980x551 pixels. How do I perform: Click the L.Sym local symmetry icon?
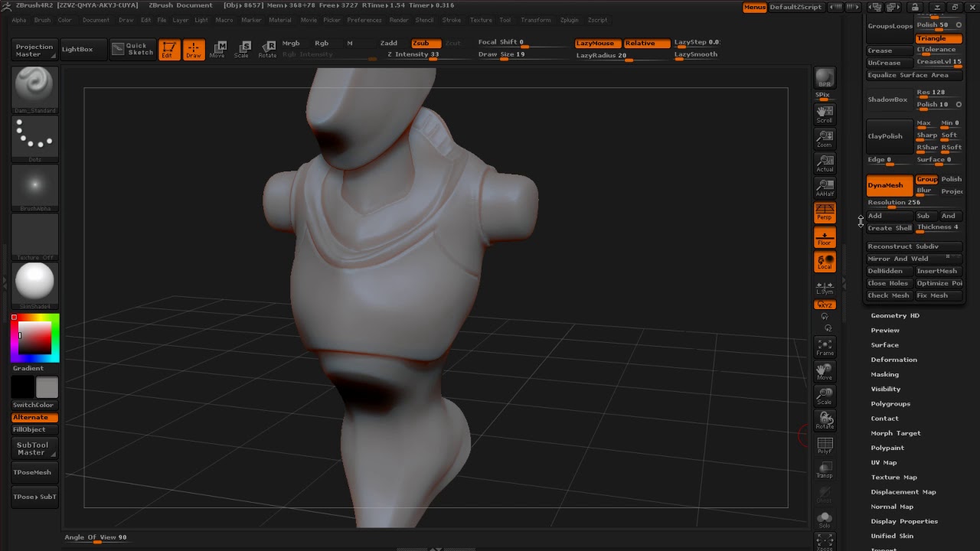coord(825,287)
